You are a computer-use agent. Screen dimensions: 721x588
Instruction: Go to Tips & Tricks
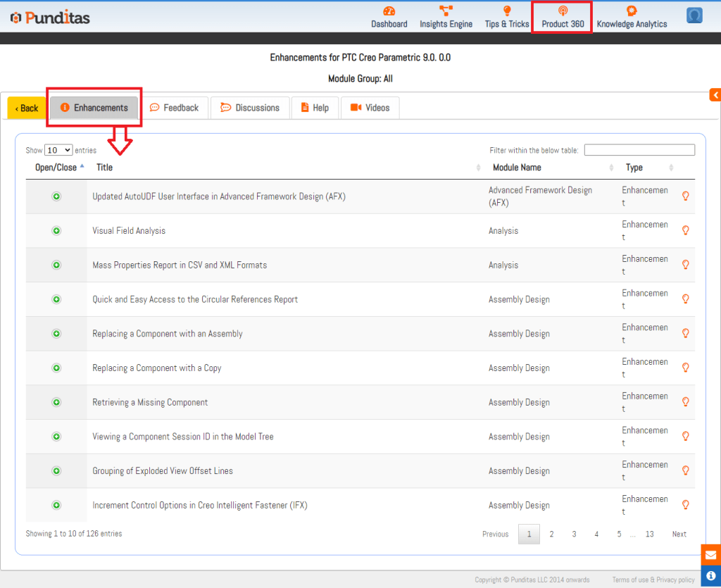pyautogui.click(x=507, y=17)
